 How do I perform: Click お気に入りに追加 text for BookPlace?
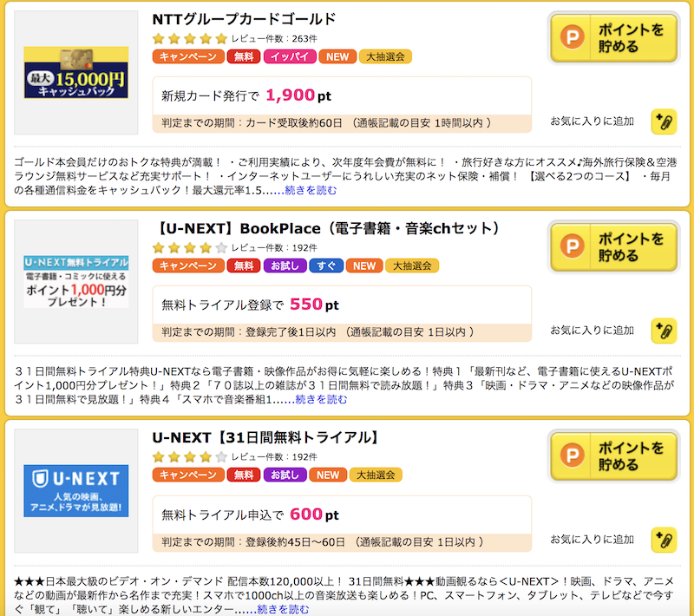pyautogui.click(x=593, y=331)
